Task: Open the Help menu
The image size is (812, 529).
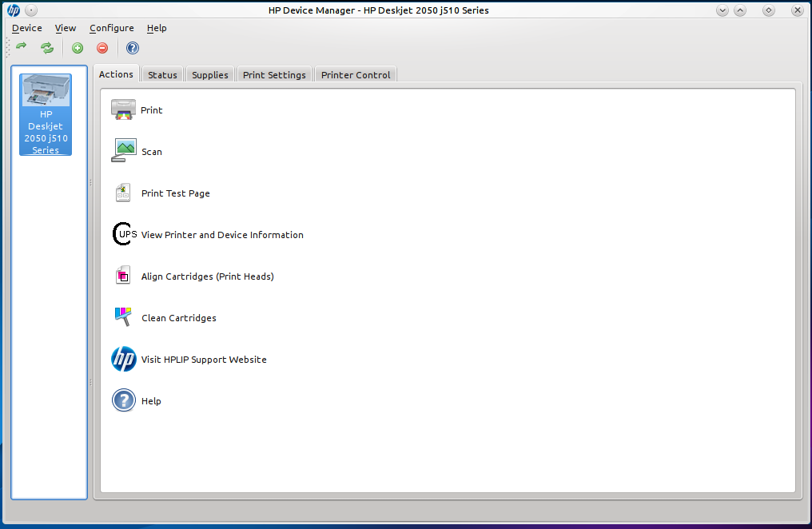Action: click(157, 28)
